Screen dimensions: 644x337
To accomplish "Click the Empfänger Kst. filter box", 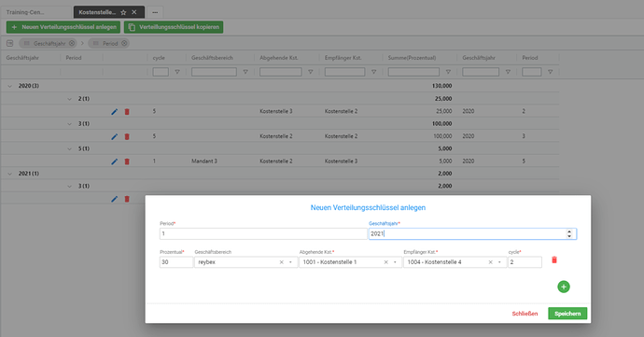I will click(344, 72).
